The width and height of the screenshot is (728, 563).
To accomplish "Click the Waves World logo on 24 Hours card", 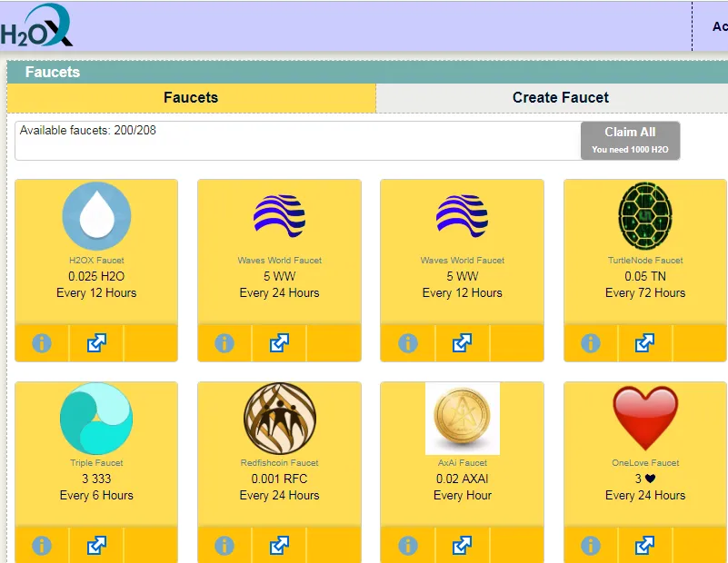I will point(280,216).
